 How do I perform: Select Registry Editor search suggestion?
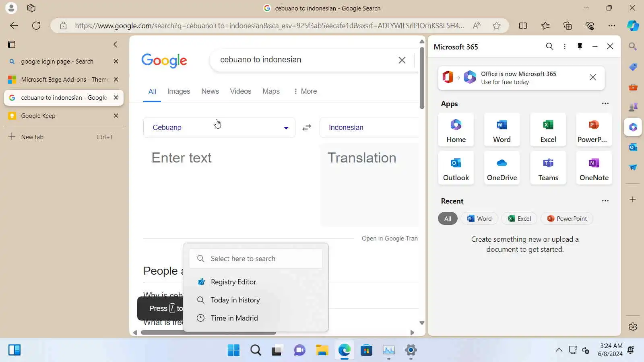point(256,282)
